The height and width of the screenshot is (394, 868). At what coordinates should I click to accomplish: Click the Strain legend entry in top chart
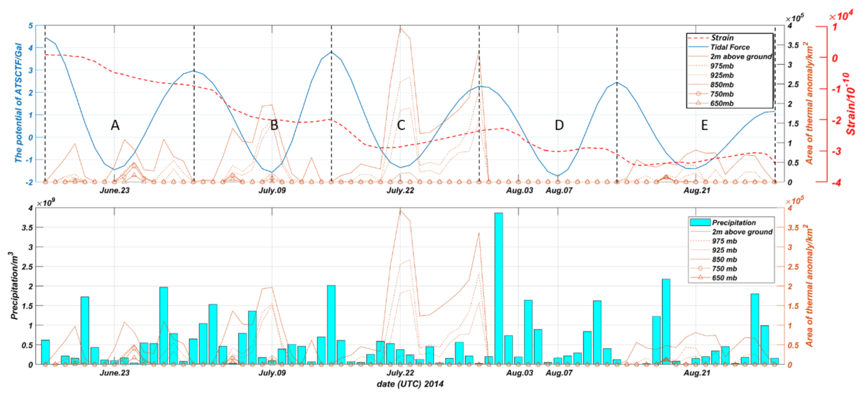pyautogui.click(x=722, y=38)
